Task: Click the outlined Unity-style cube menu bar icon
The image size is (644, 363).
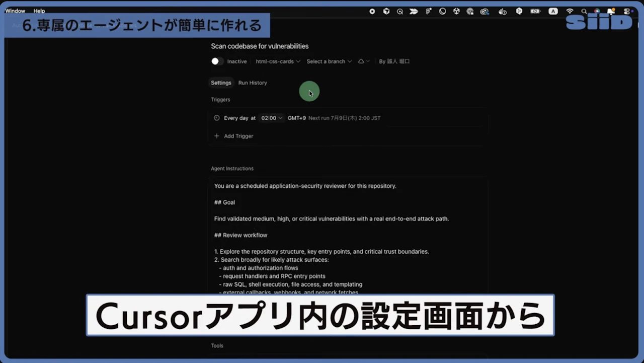Action: pyautogui.click(x=456, y=11)
